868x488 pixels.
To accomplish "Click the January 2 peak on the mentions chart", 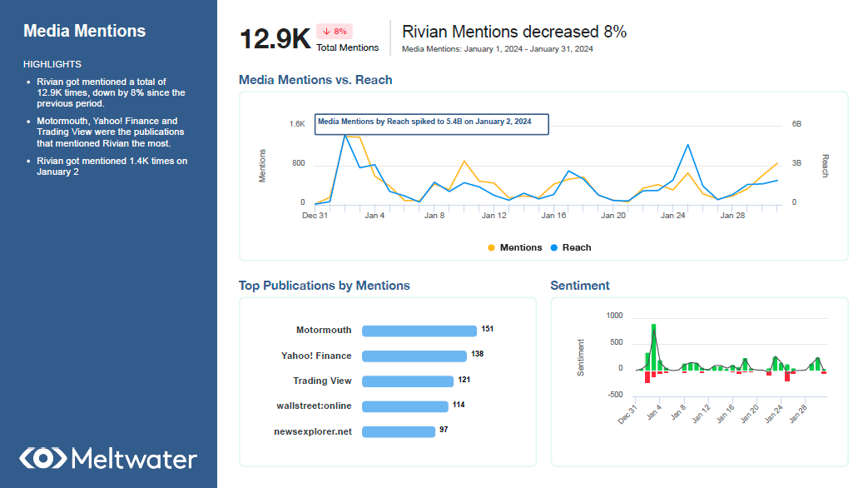I will pos(345,135).
